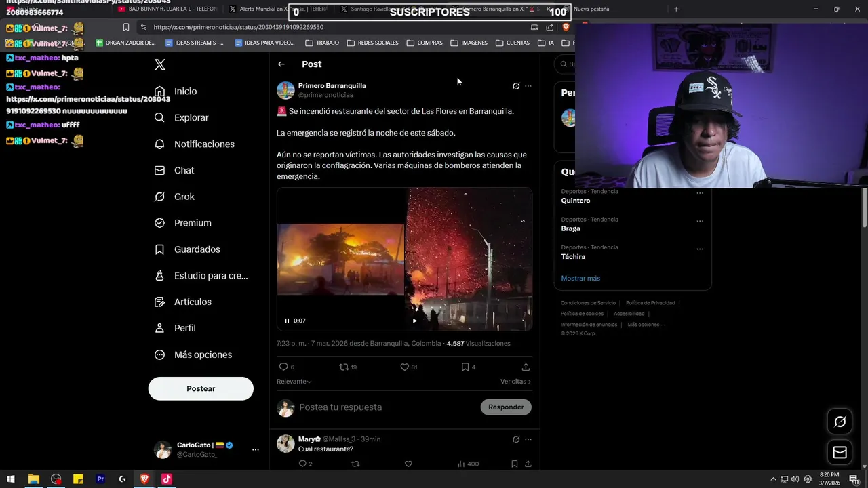Like Mary's comment
868x488 pixels.
pyautogui.click(x=408, y=464)
